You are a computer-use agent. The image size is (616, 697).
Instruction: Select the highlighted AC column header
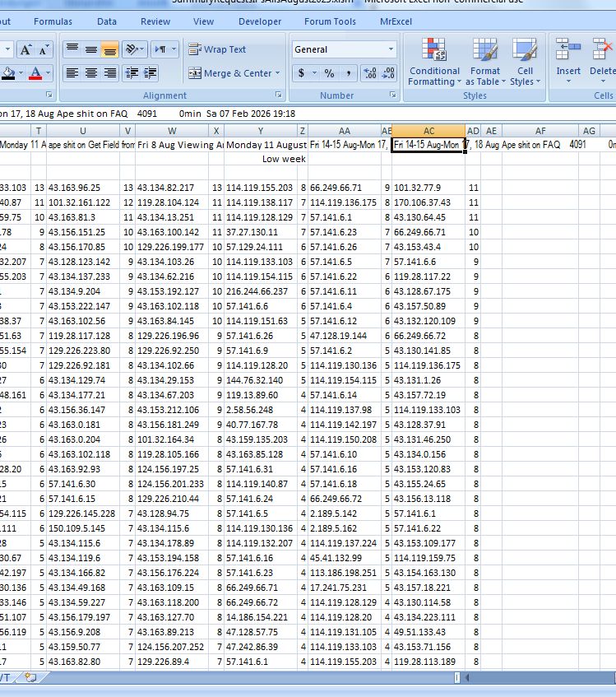(x=428, y=131)
